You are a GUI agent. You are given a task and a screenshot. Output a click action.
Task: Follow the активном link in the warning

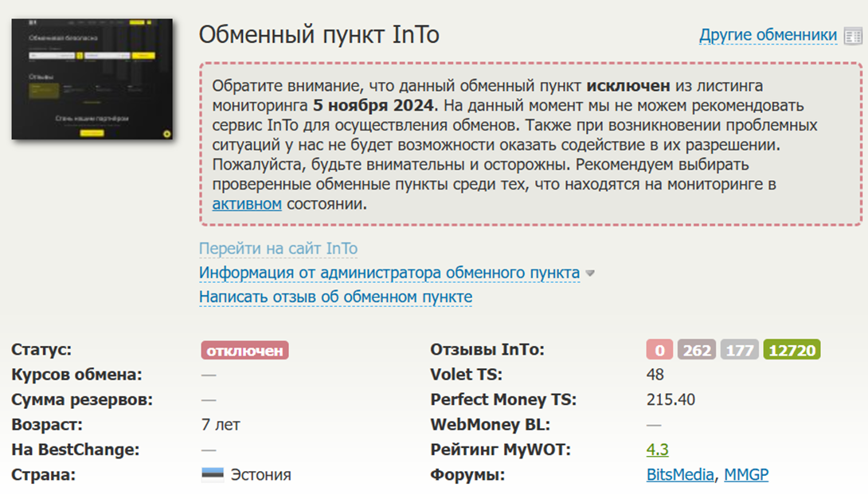[x=247, y=204]
